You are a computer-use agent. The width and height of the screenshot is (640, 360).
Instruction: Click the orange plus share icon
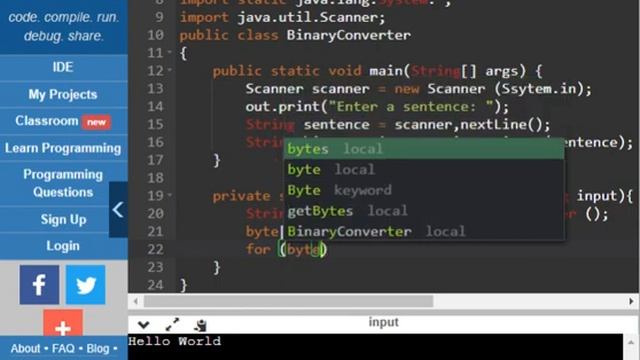(x=63, y=323)
